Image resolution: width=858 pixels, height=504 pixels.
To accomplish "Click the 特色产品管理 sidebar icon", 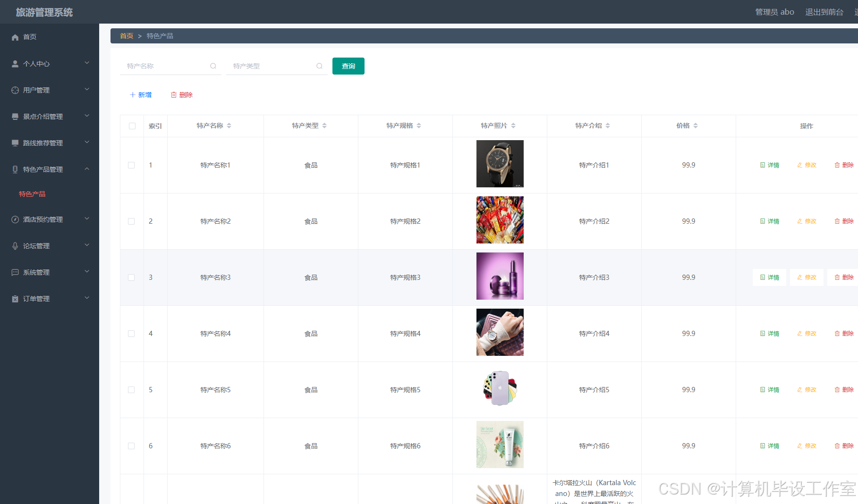I will [x=15, y=169].
